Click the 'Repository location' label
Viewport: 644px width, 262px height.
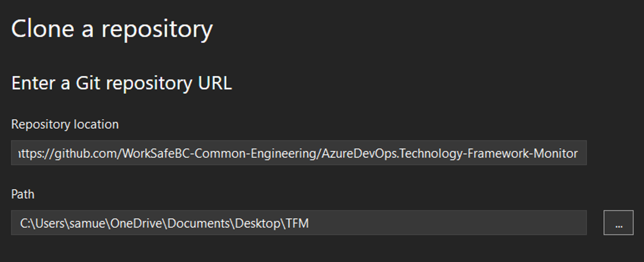point(65,124)
